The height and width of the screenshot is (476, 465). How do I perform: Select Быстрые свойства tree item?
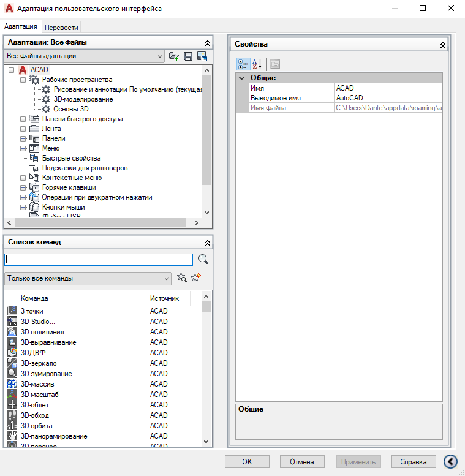(71, 158)
